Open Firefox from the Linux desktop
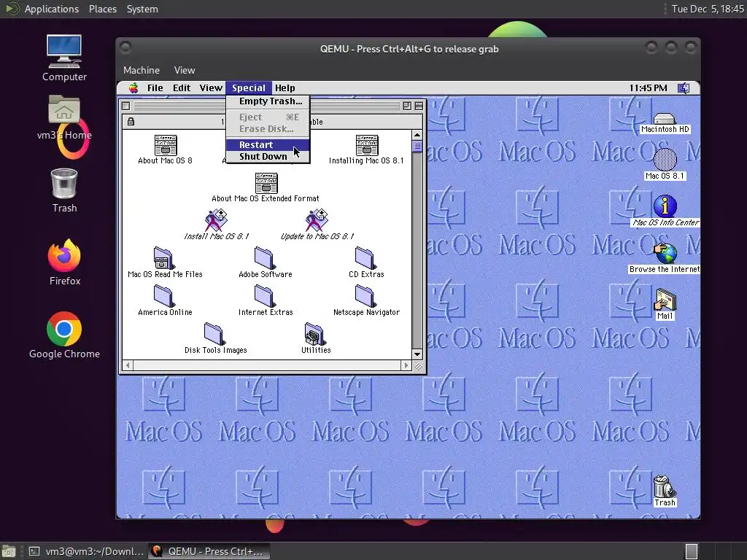This screenshot has height=560, width=747. coord(64,256)
